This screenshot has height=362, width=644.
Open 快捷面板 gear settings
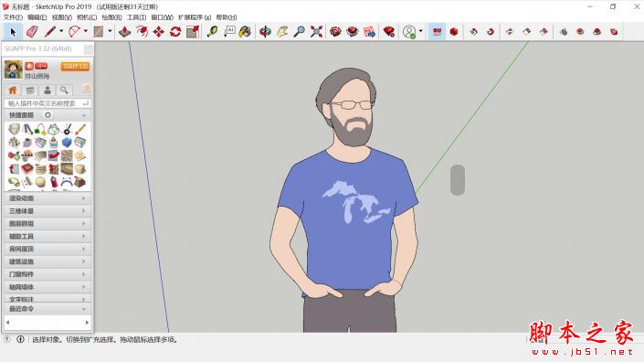point(48,115)
